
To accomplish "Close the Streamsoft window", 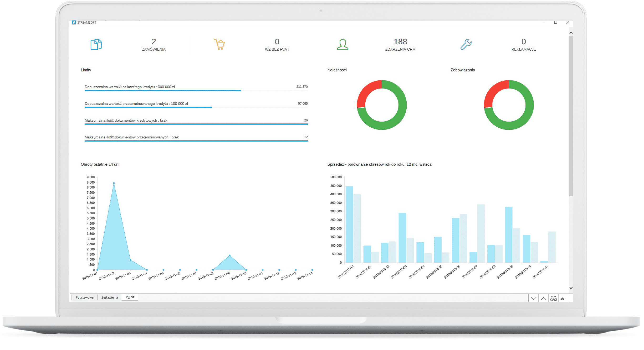I will tap(568, 22).
